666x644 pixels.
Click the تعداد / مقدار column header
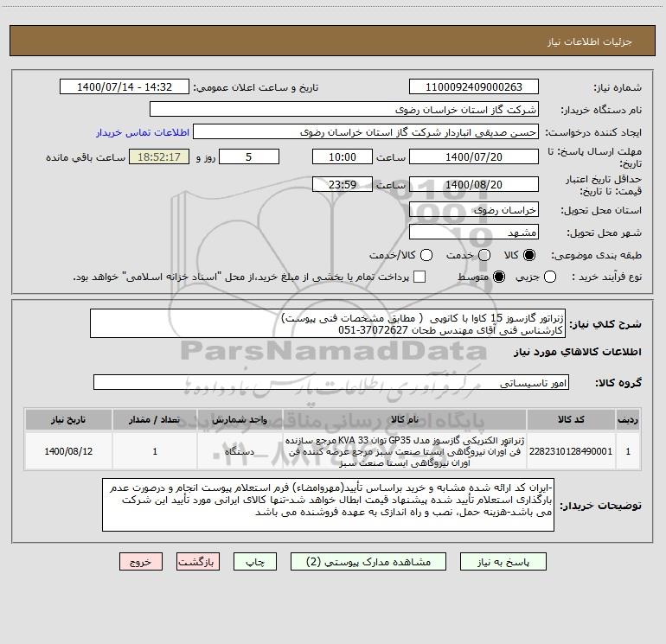click(155, 419)
